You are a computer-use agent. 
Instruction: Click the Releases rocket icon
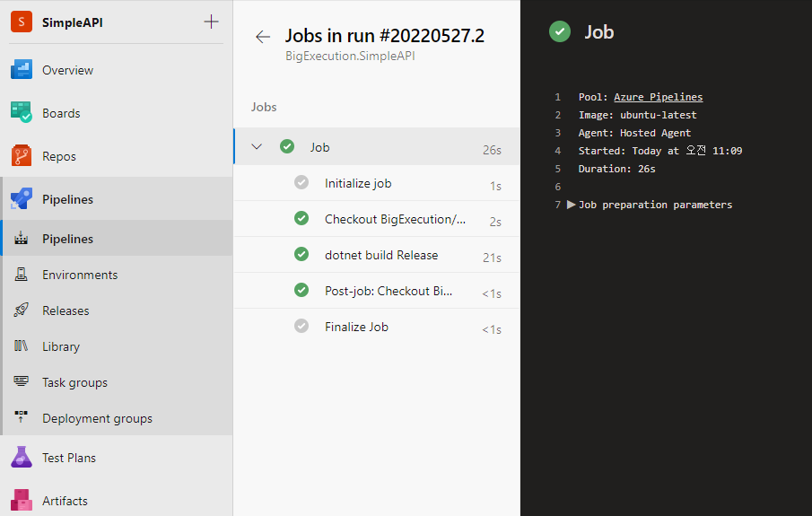point(22,310)
